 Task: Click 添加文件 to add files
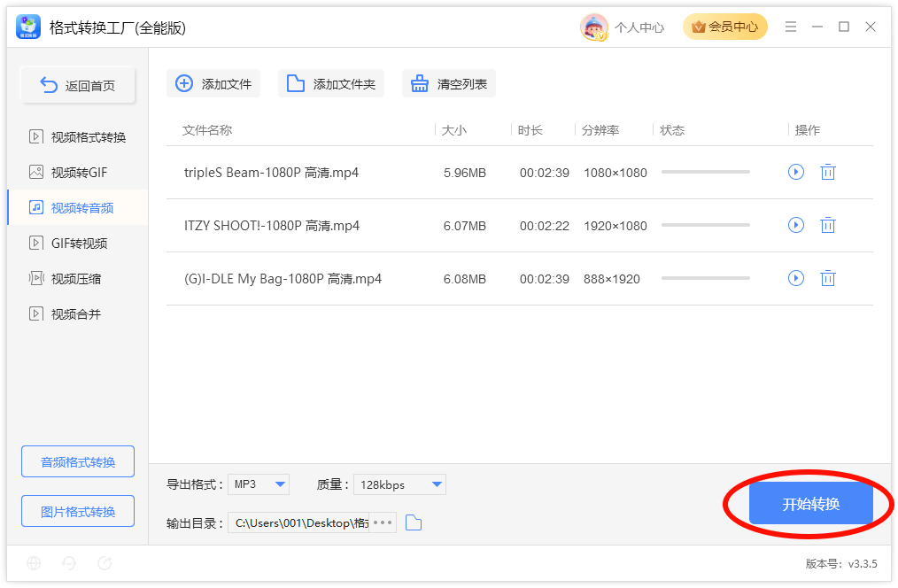click(213, 83)
